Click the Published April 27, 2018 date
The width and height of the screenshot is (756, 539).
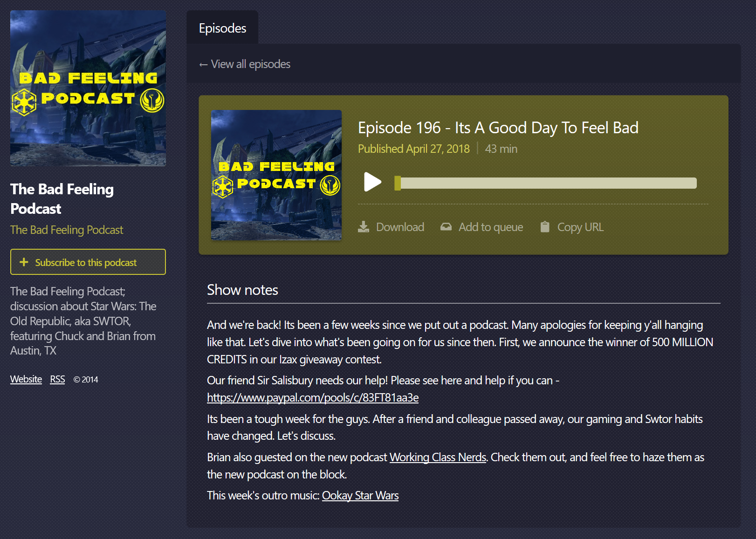414,149
